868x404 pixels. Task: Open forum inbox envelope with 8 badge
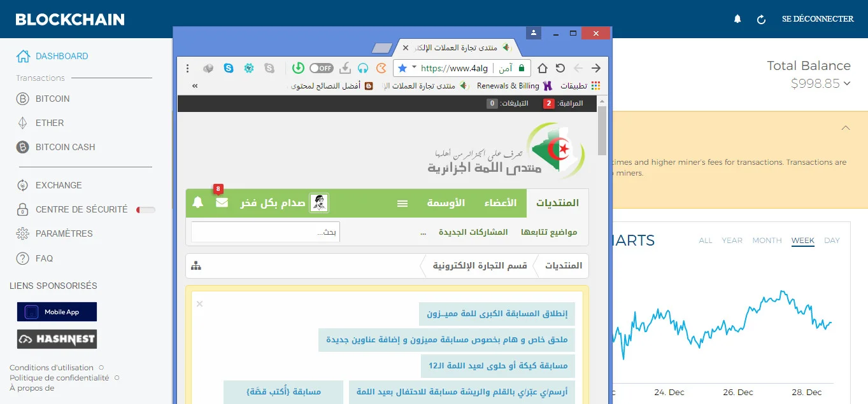[222, 203]
